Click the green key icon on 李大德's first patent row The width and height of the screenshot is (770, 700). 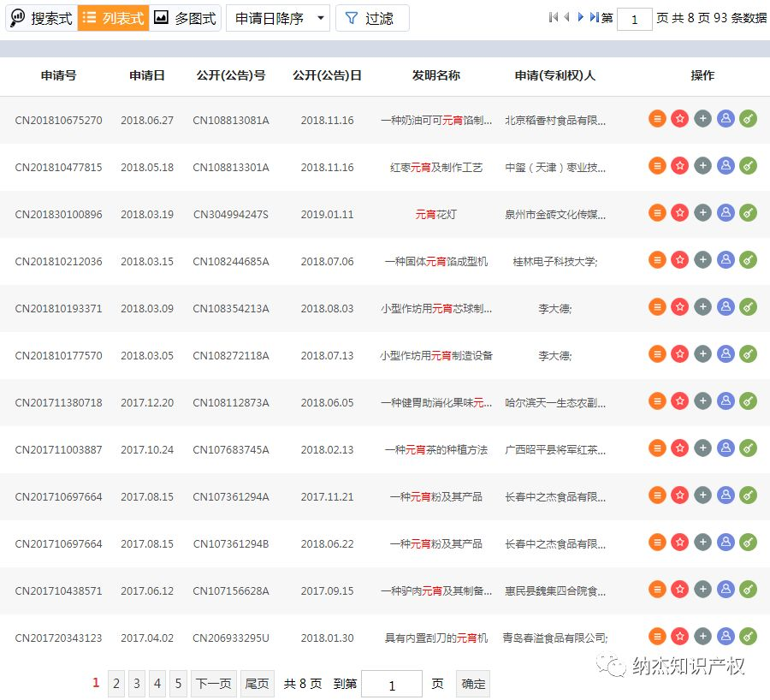click(749, 306)
